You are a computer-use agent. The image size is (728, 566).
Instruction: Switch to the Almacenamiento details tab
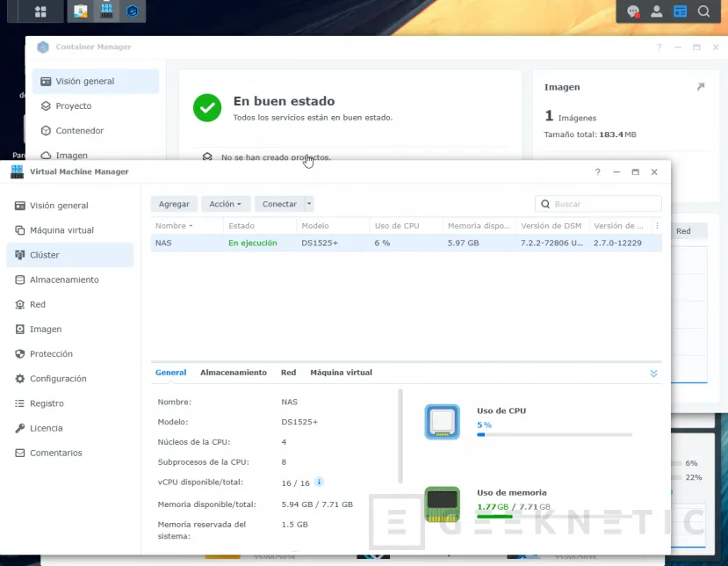(233, 373)
